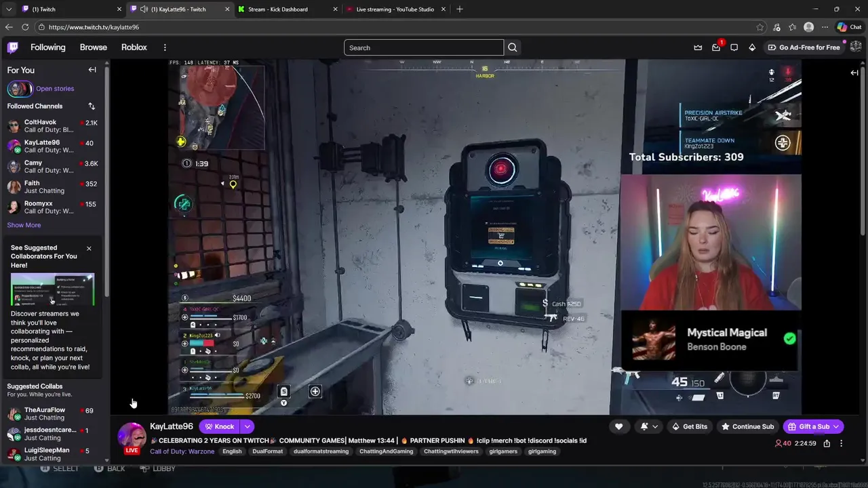Toggle stream notifications bell
The width and height of the screenshot is (868, 488).
tap(644, 426)
